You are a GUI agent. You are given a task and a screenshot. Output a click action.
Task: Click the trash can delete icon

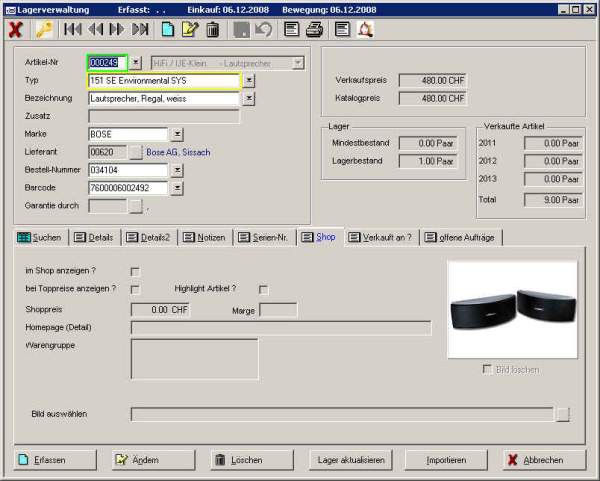[x=212, y=30]
